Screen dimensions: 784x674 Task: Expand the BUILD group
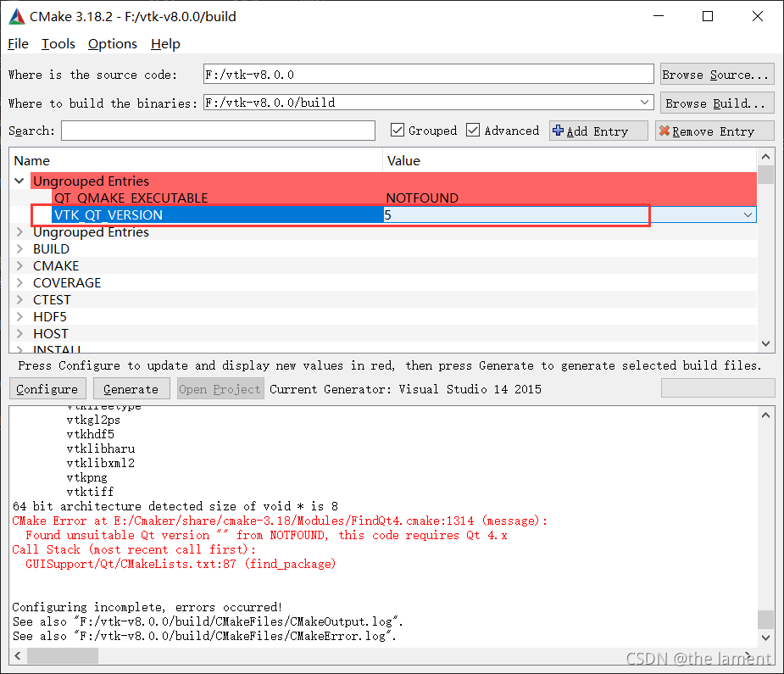coord(19,249)
